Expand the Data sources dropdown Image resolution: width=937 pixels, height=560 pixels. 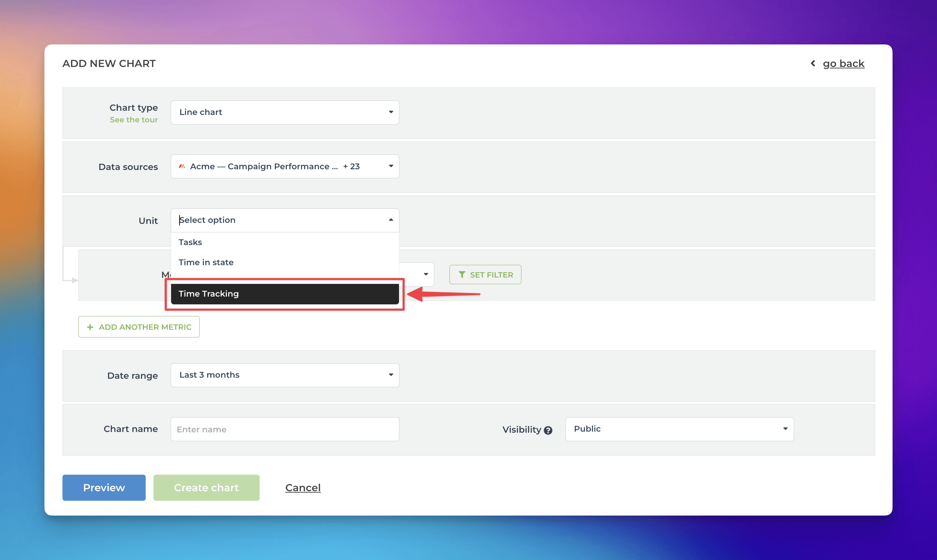coord(285,166)
